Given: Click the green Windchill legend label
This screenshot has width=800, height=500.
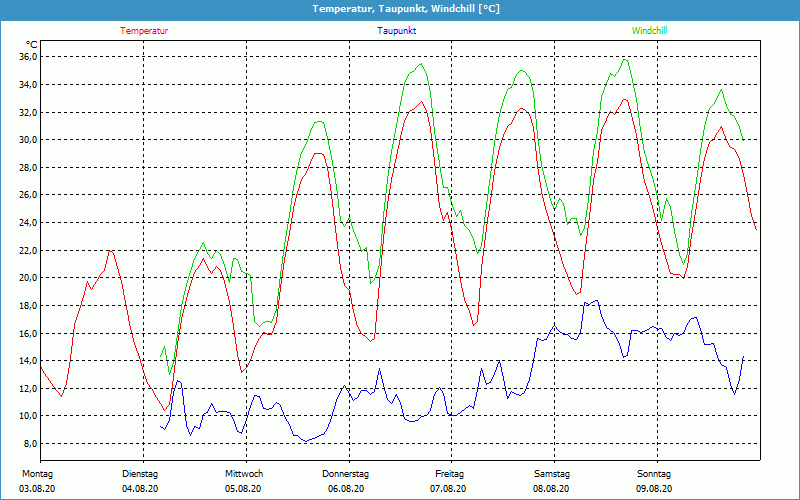Looking at the screenshot, I should [649, 31].
